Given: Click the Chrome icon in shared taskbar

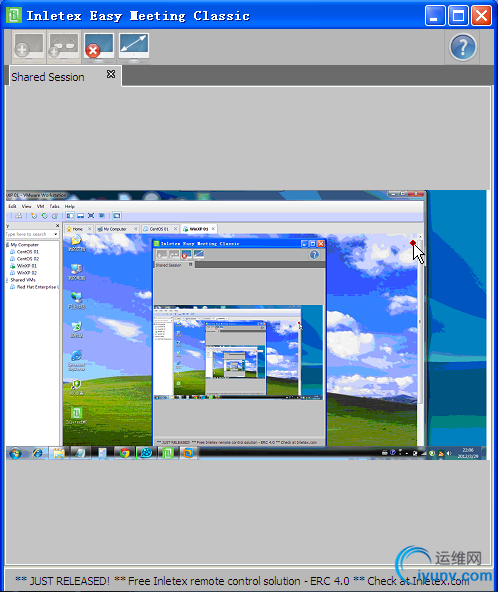Looking at the screenshot, I should click(x=125, y=453).
